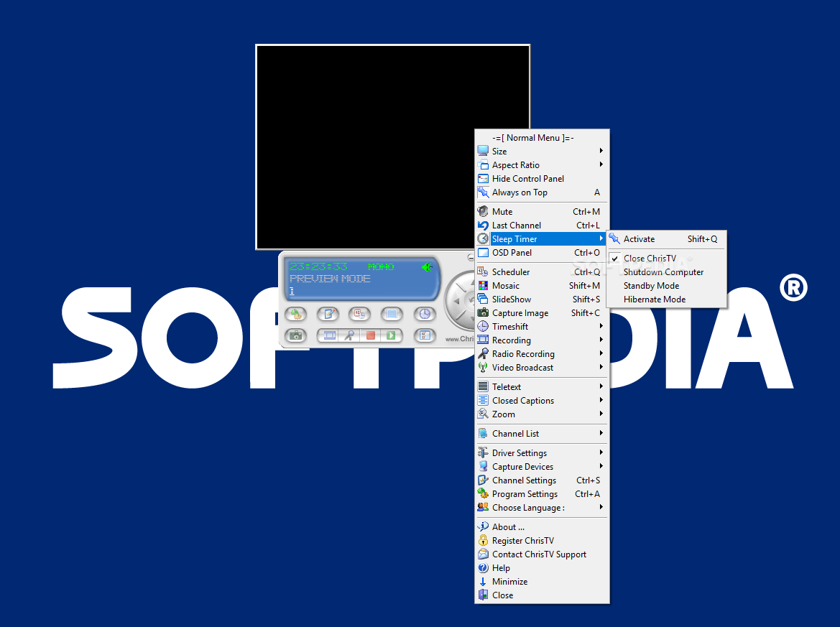840x627 pixels.
Task: Choose Mosaic from the context menu
Action: 542,286
